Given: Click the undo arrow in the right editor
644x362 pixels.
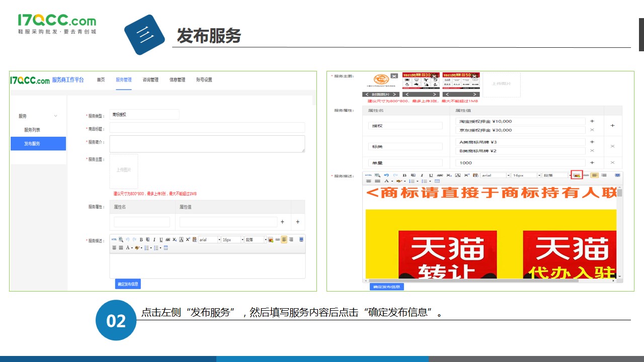Looking at the screenshot, I should [x=386, y=175].
